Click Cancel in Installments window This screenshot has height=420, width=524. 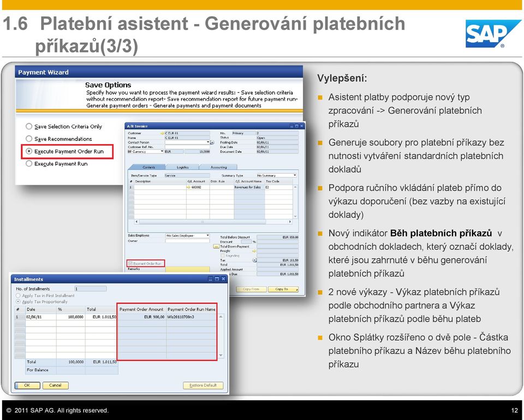(56, 385)
